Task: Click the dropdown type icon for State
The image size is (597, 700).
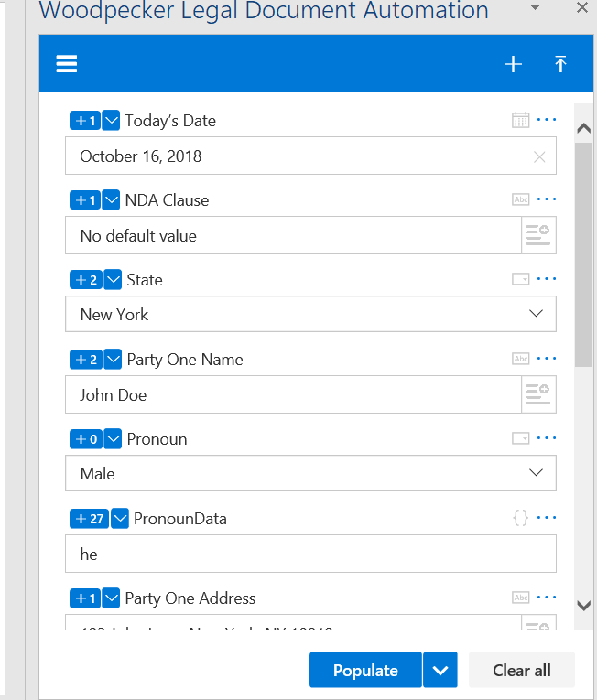Action: click(521, 279)
